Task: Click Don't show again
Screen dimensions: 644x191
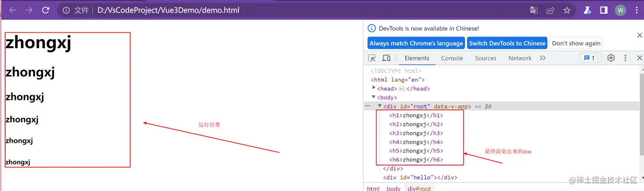Action: [576, 43]
